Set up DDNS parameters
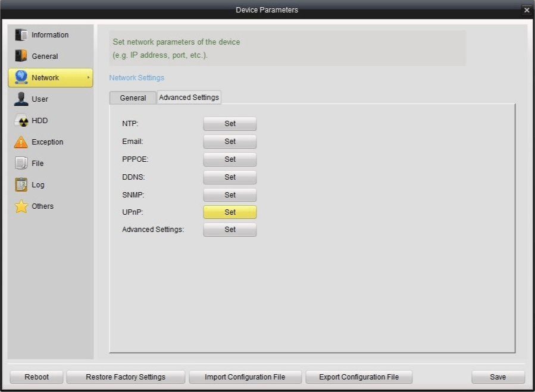The height and width of the screenshot is (392, 535). click(x=230, y=177)
